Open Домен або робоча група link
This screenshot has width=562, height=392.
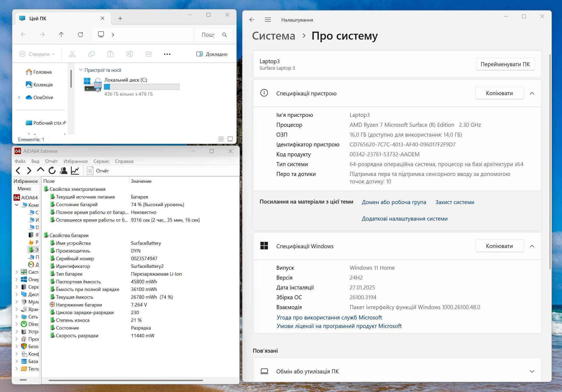394,202
